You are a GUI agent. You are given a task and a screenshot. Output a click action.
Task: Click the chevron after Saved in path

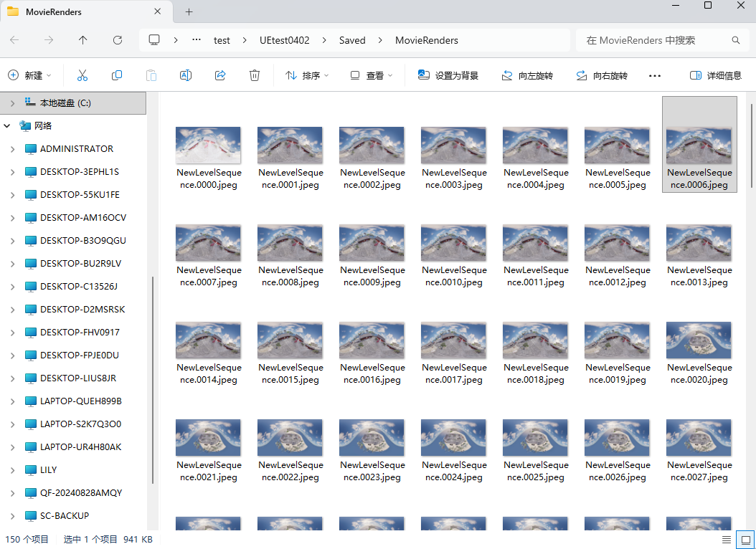click(x=380, y=40)
